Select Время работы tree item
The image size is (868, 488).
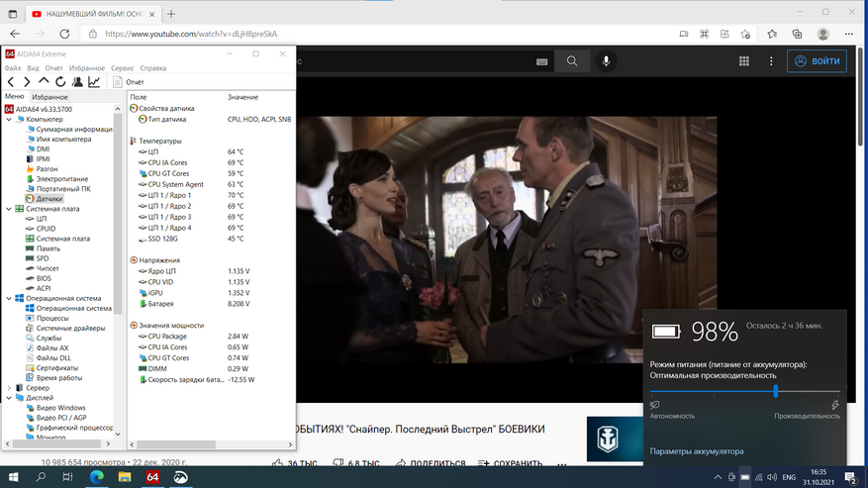point(53,378)
